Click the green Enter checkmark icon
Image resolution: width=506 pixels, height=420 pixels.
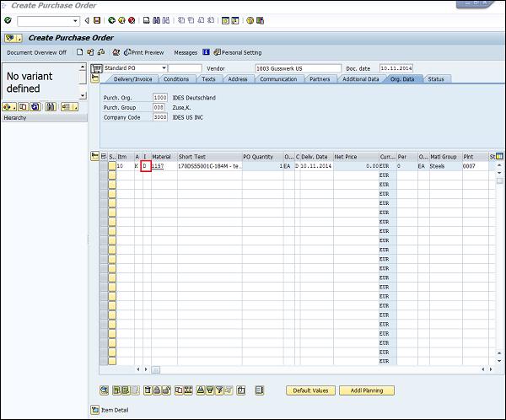8,20
